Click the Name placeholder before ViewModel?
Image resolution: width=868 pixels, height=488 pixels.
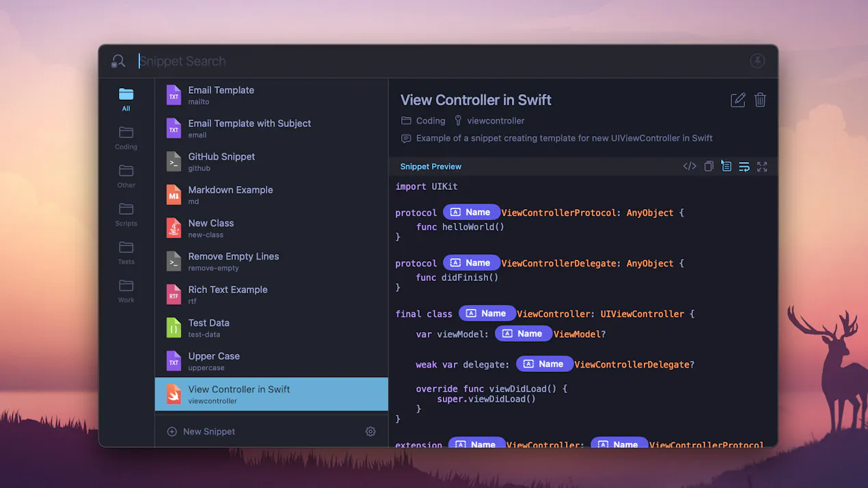(524, 334)
